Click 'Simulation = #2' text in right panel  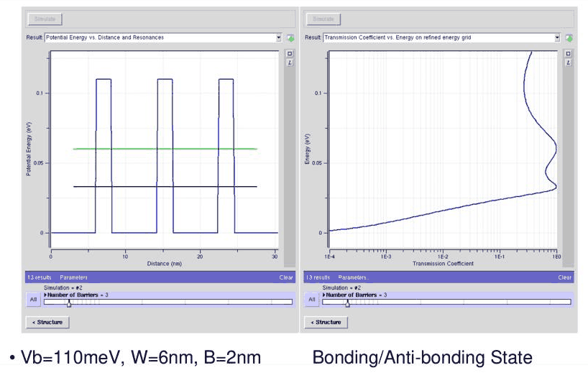(341, 287)
